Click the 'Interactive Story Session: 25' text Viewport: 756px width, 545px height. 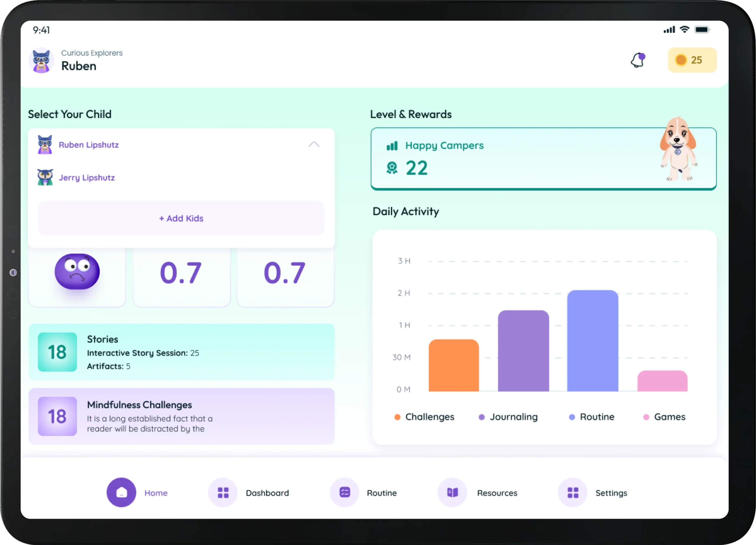pos(143,353)
